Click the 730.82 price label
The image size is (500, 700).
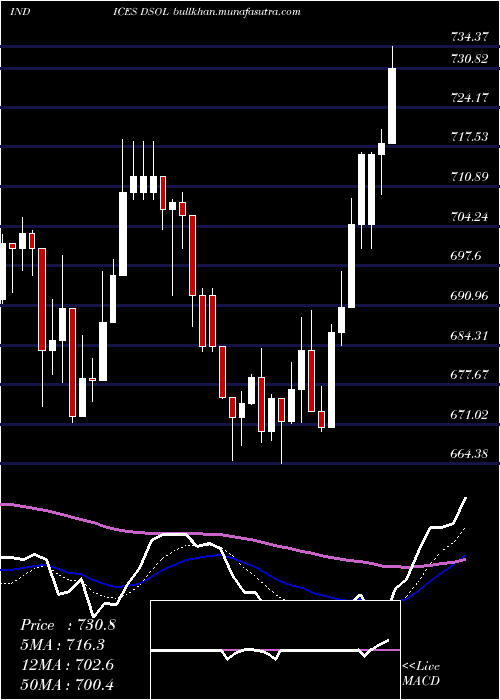tap(469, 58)
